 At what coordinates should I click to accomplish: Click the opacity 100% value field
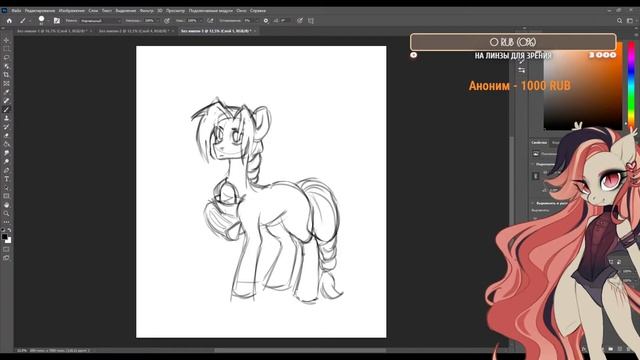click(x=149, y=20)
